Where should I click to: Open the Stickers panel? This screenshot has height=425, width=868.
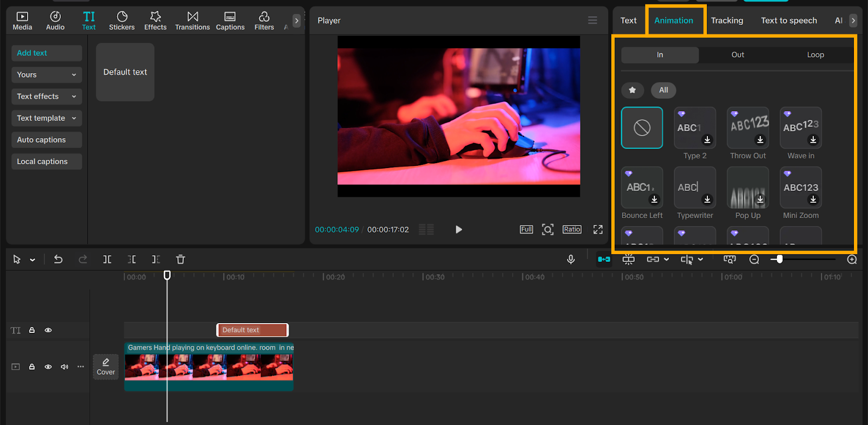(122, 21)
